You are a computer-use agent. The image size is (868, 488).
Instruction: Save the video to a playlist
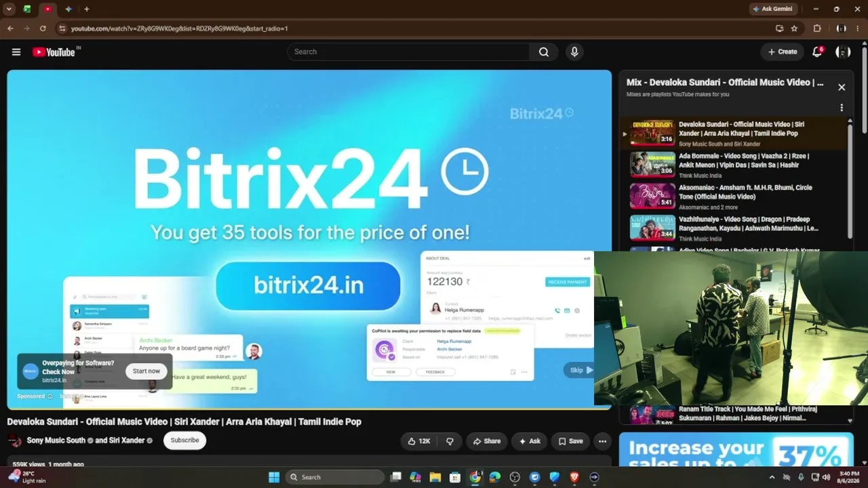570,441
